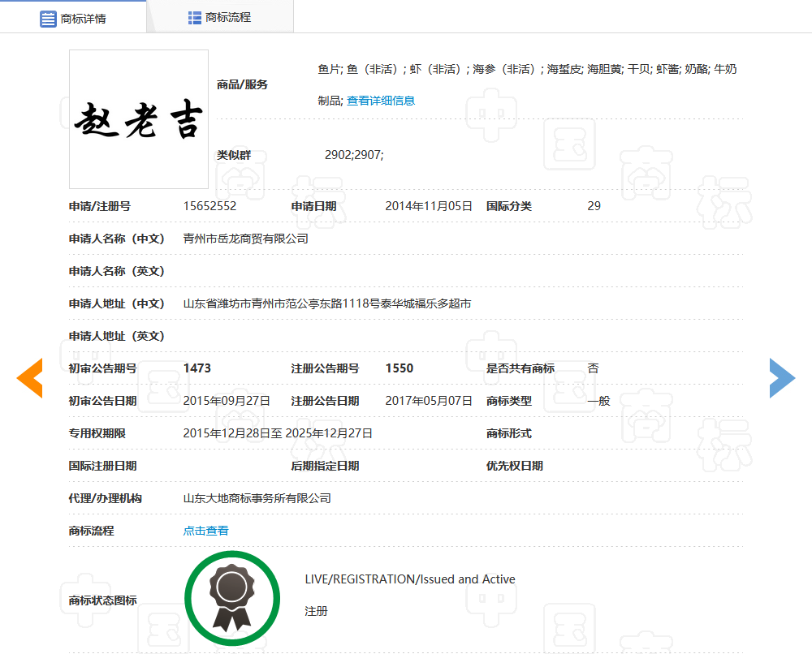Go to next record via blue right arrow
This screenshot has width=812, height=654.
[x=782, y=377]
